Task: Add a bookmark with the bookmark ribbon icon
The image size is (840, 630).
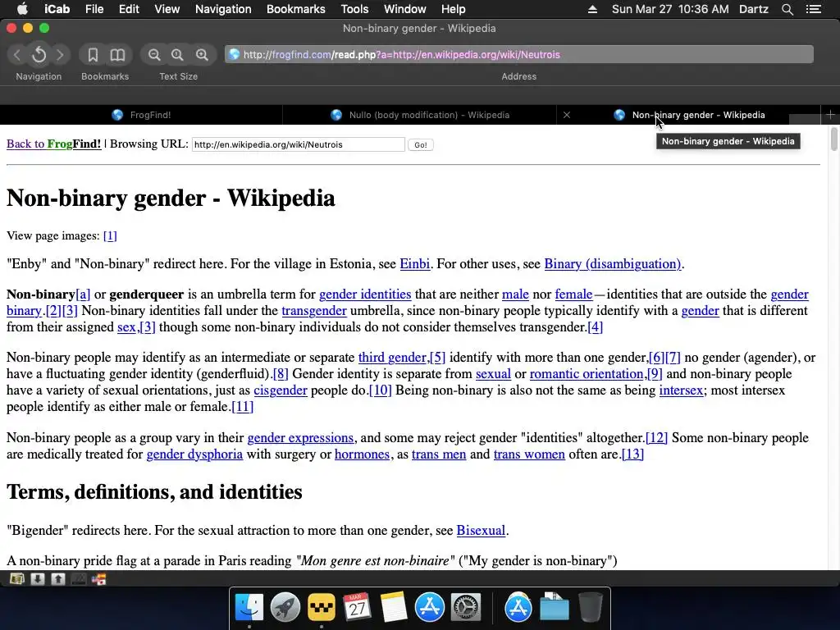Action: click(x=93, y=55)
